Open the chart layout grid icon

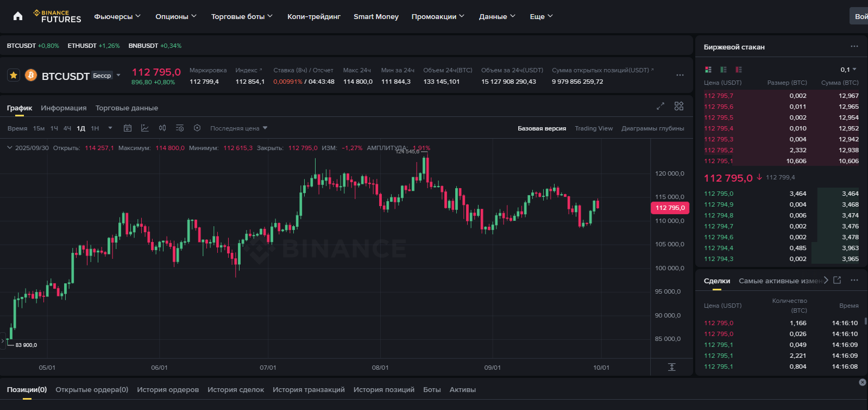(x=679, y=107)
